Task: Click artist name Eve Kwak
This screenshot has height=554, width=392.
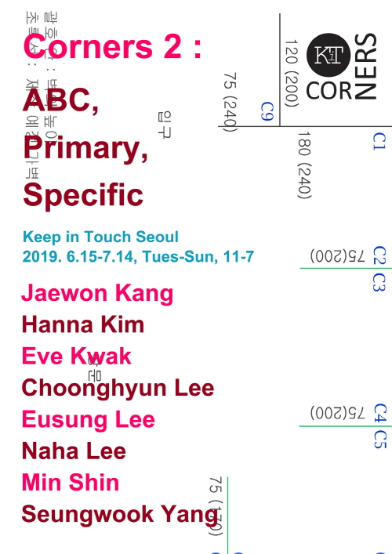Action: click(76, 356)
